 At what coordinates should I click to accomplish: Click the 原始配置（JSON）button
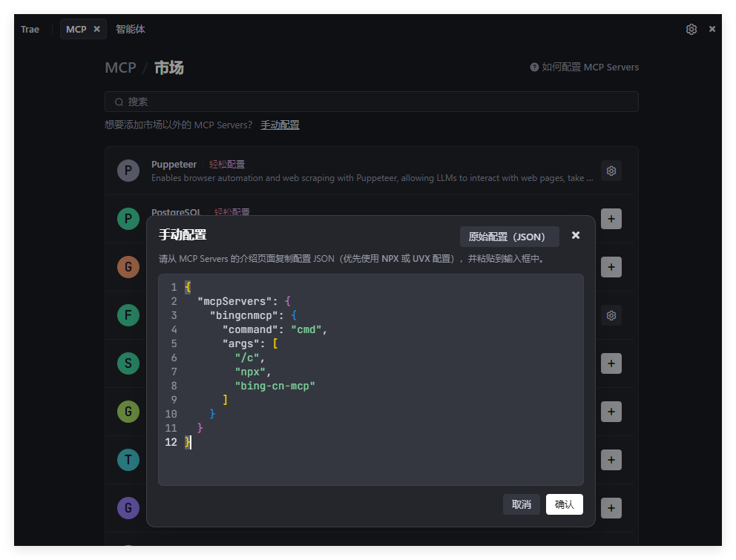[x=509, y=237]
